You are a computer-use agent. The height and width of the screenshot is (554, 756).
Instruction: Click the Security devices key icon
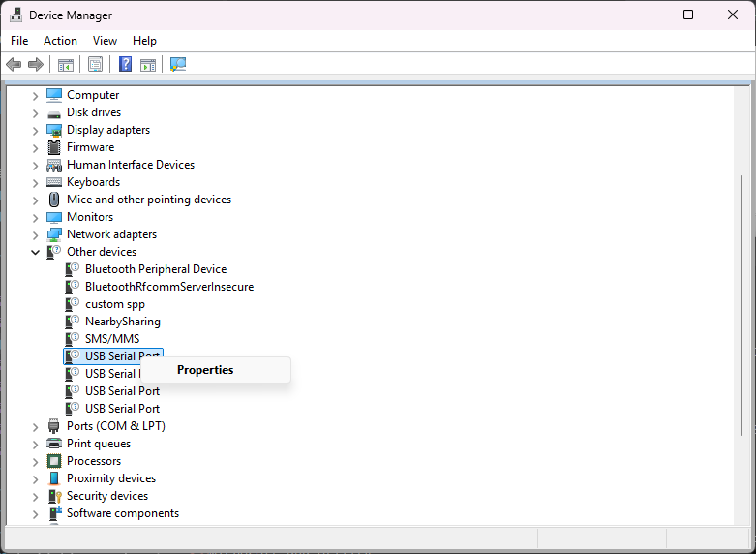click(x=55, y=496)
